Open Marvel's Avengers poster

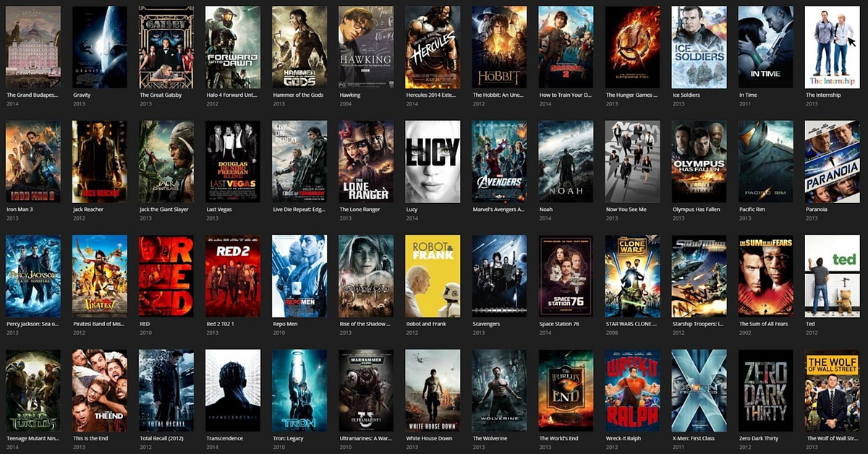coord(499,161)
